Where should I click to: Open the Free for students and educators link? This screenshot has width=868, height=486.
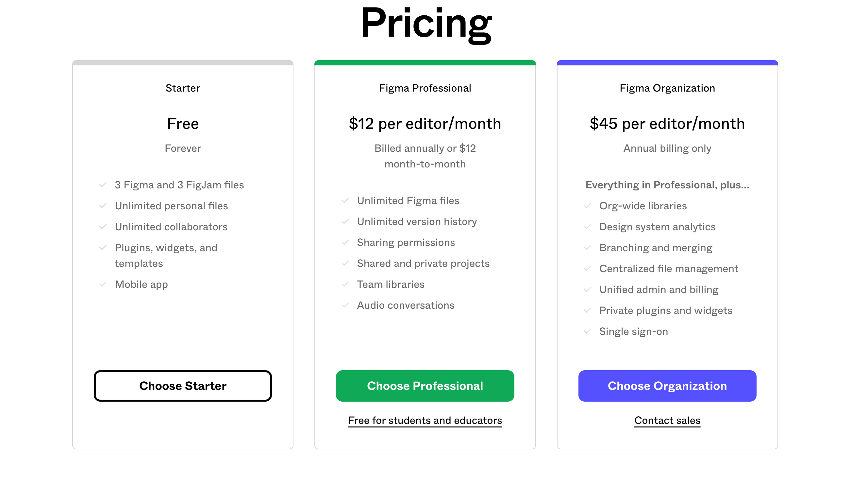point(425,420)
